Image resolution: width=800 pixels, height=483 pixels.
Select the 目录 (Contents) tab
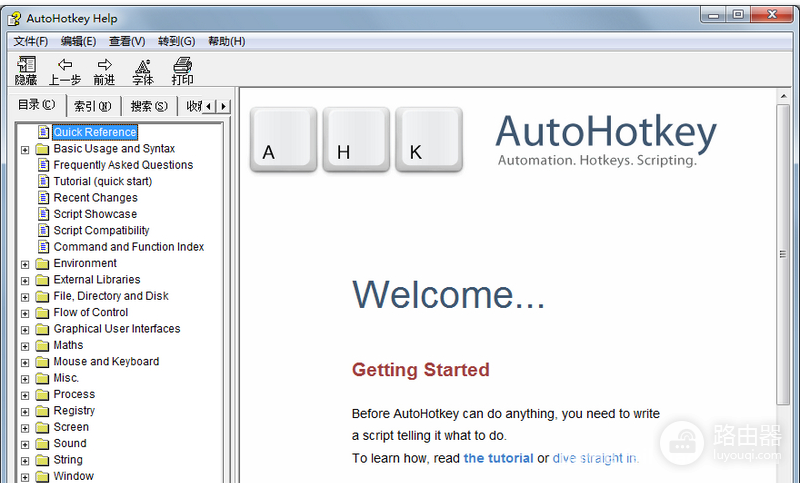[37, 105]
